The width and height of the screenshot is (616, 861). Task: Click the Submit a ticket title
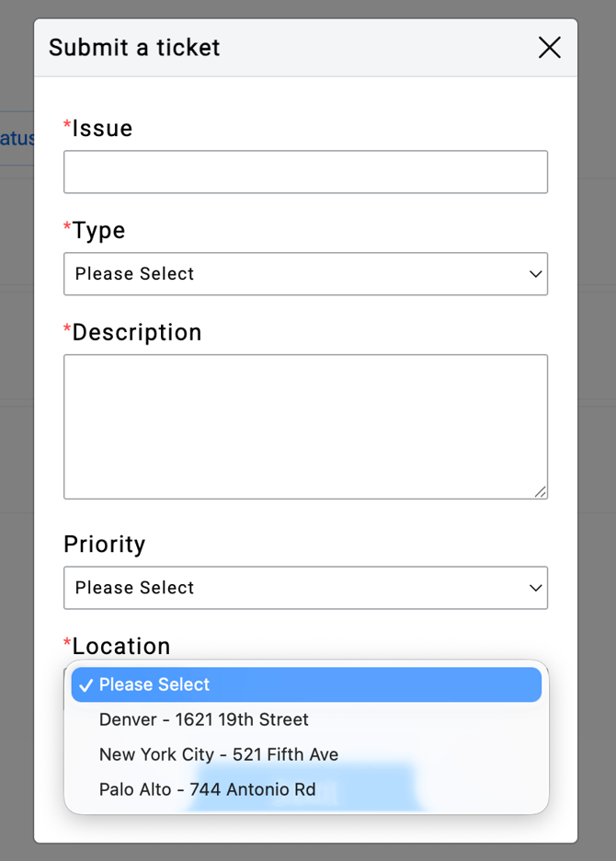coord(134,48)
